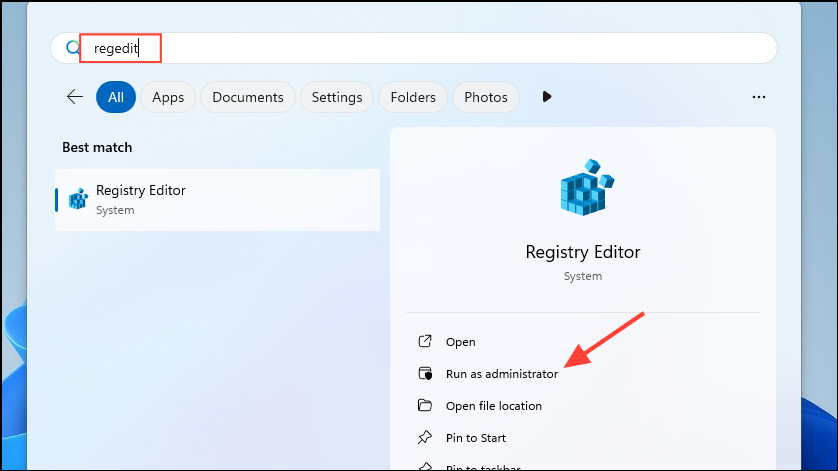
Task: Switch to the Documents filter
Action: (x=248, y=97)
